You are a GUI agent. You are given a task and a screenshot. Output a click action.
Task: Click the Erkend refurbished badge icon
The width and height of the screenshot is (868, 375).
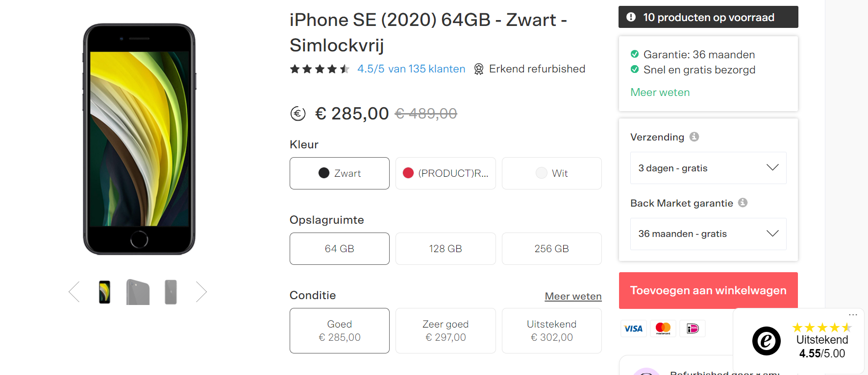click(x=479, y=69)
